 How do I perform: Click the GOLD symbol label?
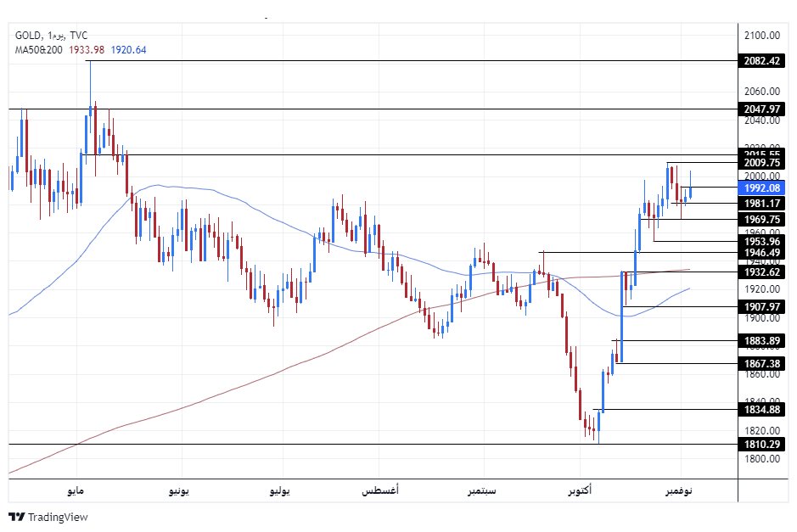[x=27, y=36]
